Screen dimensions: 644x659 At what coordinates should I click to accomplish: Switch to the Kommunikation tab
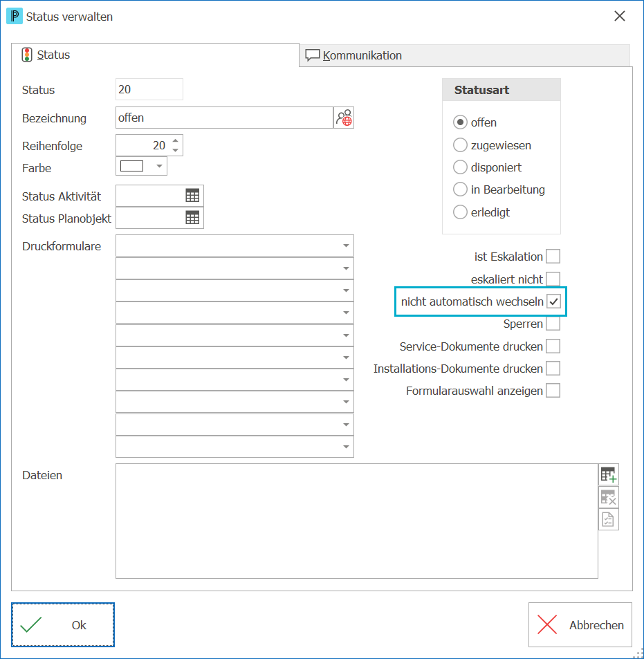pos(465,55)
